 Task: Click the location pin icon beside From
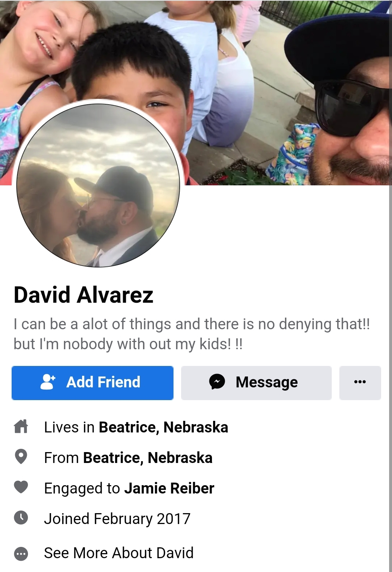21,457
